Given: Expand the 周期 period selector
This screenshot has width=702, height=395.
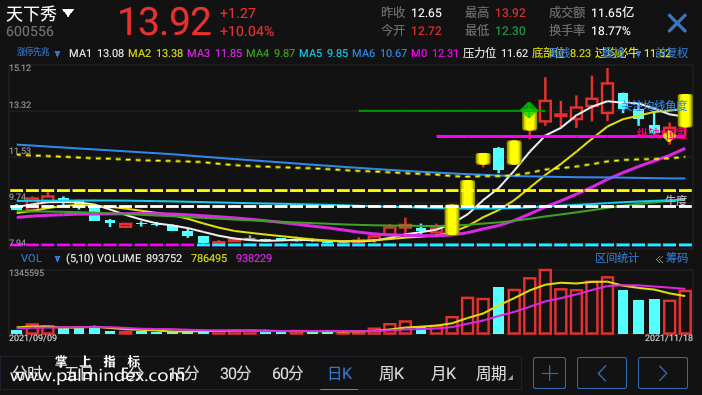Looking at the screenshot, I should 494,373.
